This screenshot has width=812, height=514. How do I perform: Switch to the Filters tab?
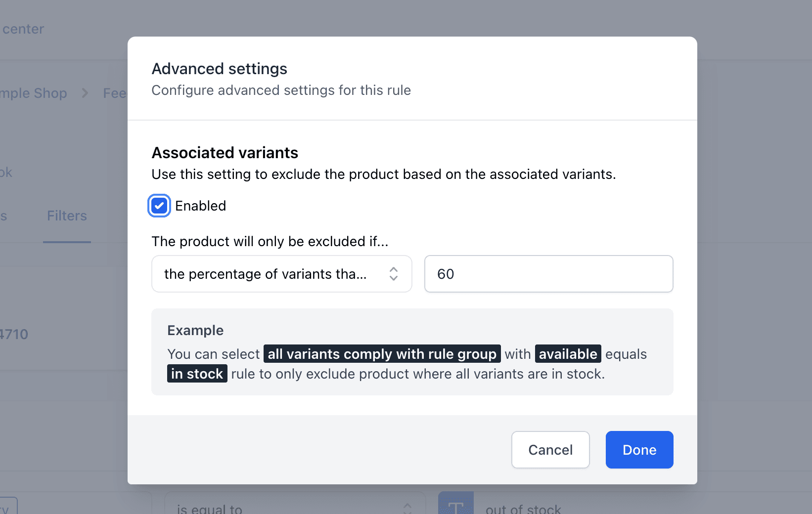67,215
